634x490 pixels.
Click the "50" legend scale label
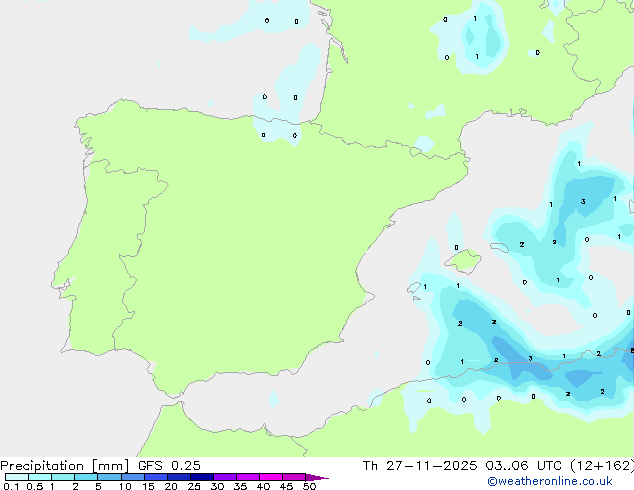pos(309,486)
